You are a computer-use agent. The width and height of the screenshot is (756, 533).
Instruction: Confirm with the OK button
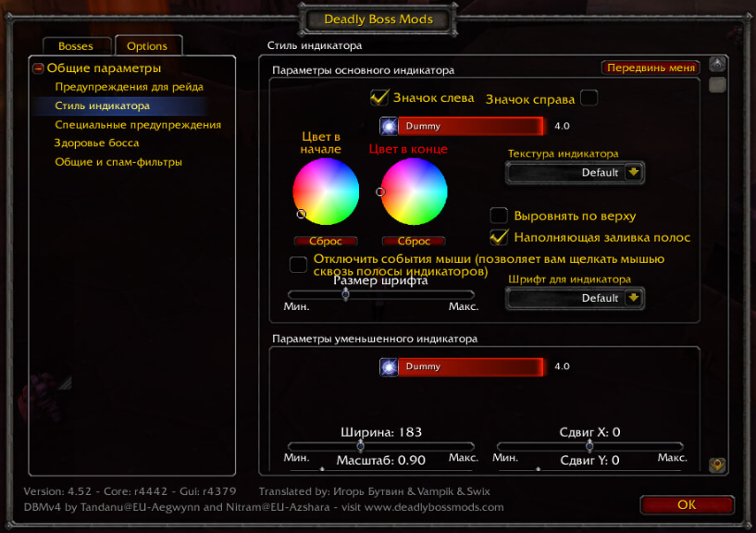click(687, 505)
